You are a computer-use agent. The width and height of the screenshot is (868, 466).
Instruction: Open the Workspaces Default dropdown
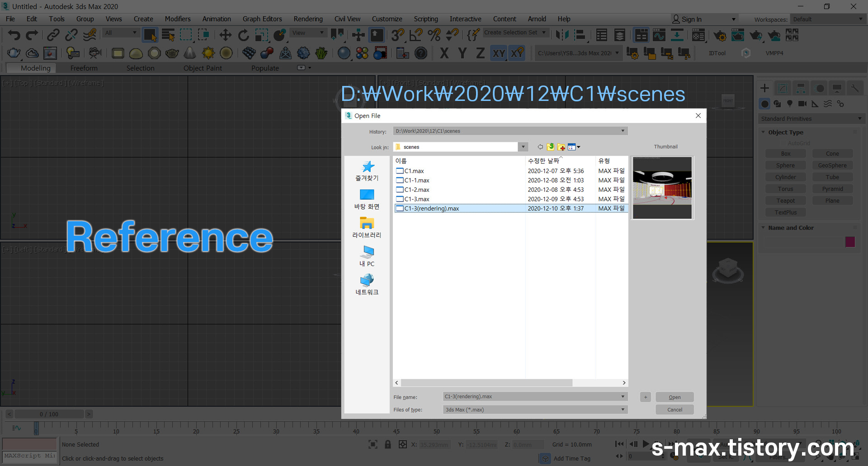[x=827, y=19]
